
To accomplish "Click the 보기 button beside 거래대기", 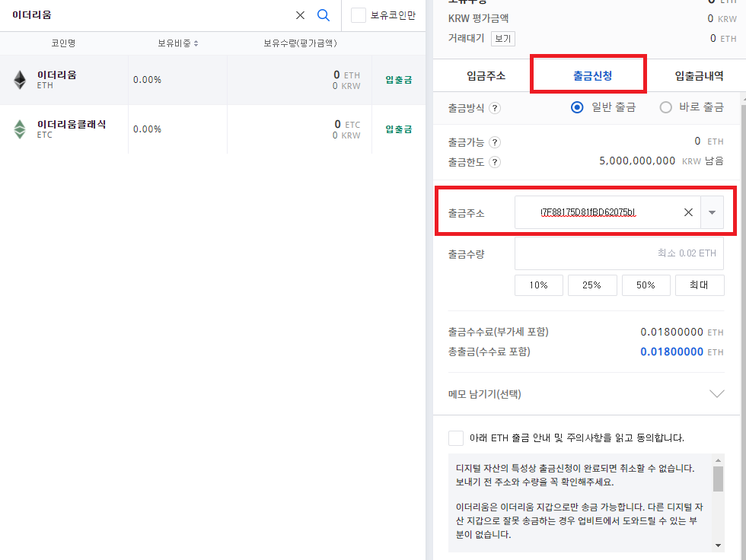I will [x=503, y=39].
